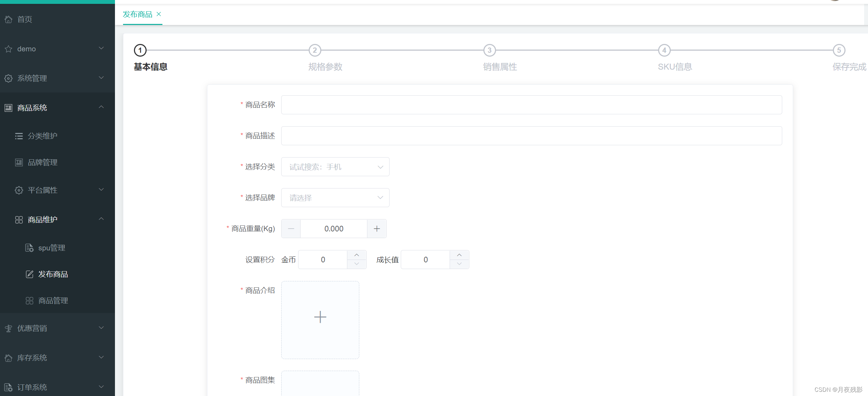This screenshot has width=868, height=396.
Task: Click the 库存系统 house icon
Action: pos(8,358)
